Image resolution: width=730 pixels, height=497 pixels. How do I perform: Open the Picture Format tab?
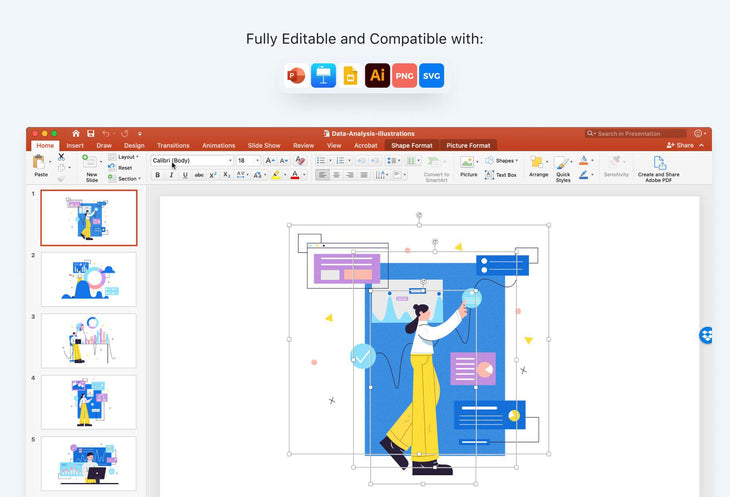tap(468, 145)
